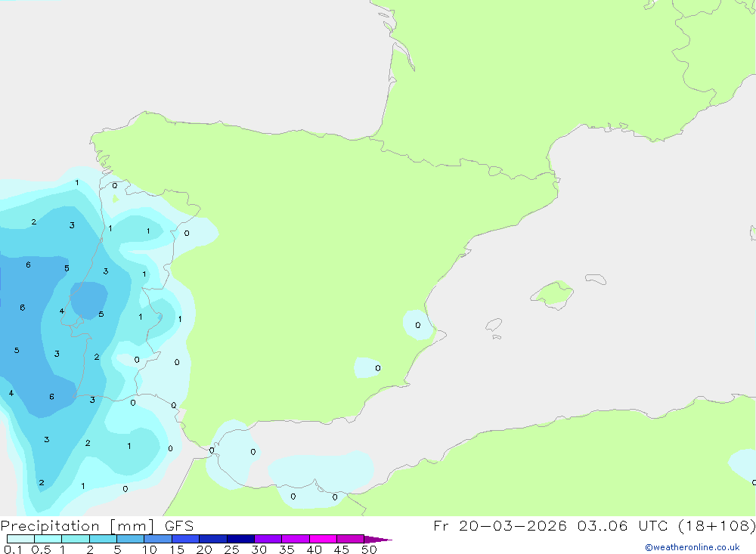Click the '45' legend scale label
The height and width of the screenshot is (554, 756).
point(342,549)
